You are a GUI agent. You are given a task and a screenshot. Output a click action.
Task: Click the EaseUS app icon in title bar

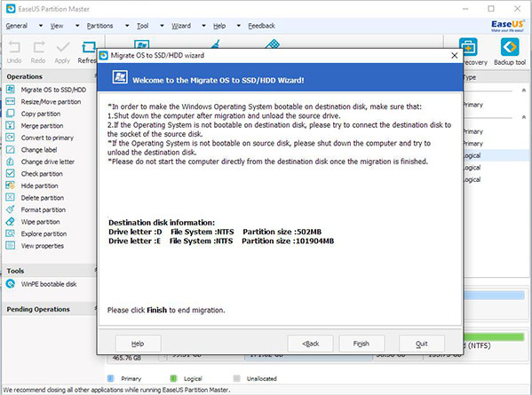[11, 9]
